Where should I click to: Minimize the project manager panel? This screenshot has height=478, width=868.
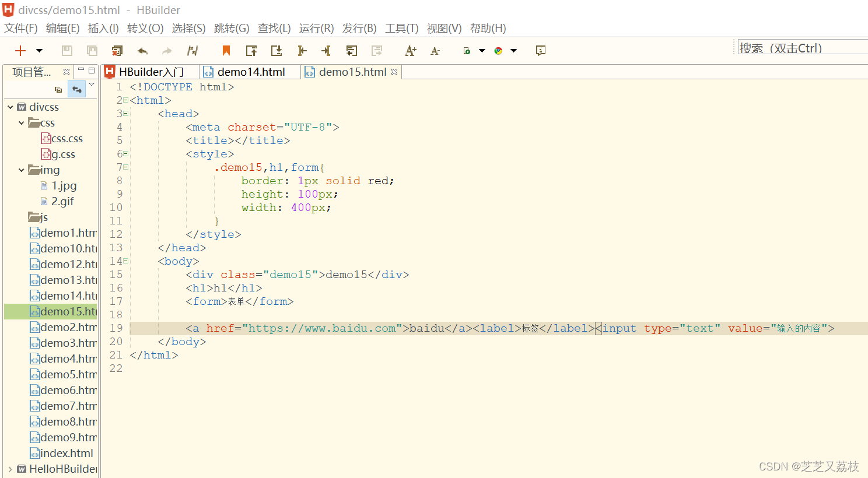coord(81,70)
